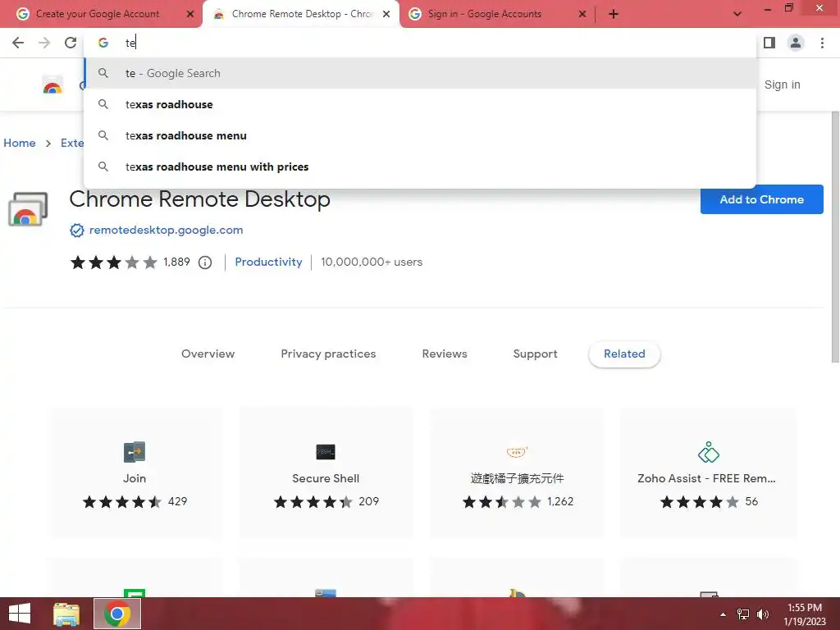Click the Chrome Remote Desktop extension icon
The width and height of the screenshot is (840, 630).
pos(28,209)
